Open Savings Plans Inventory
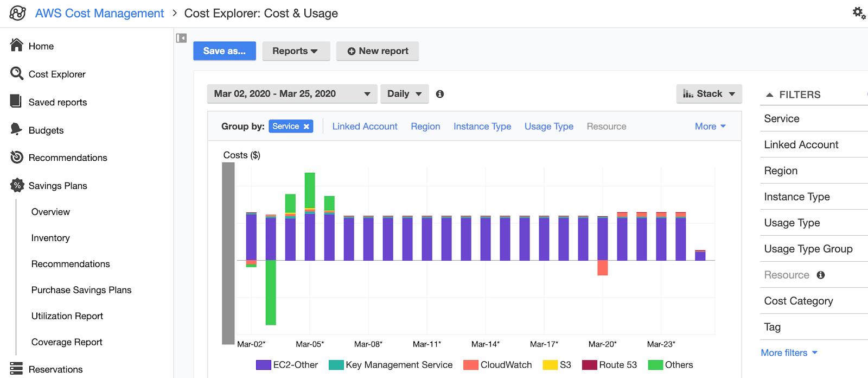 tap(50, 238)
